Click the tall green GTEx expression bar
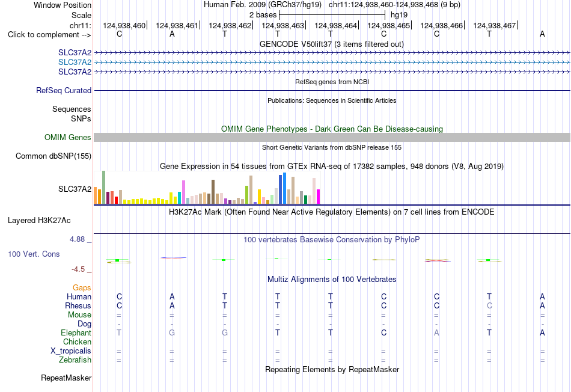The width and height of the screenshot is (571, 392). tap(104, 187)
